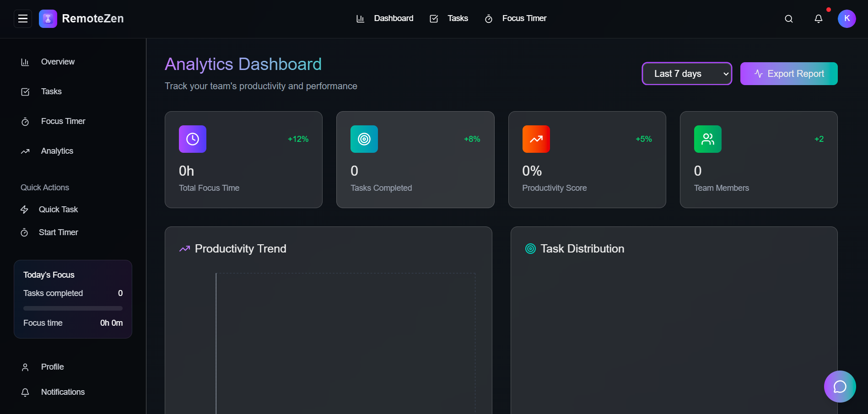Open the hamburger menu icon

[x=22, y=18]
